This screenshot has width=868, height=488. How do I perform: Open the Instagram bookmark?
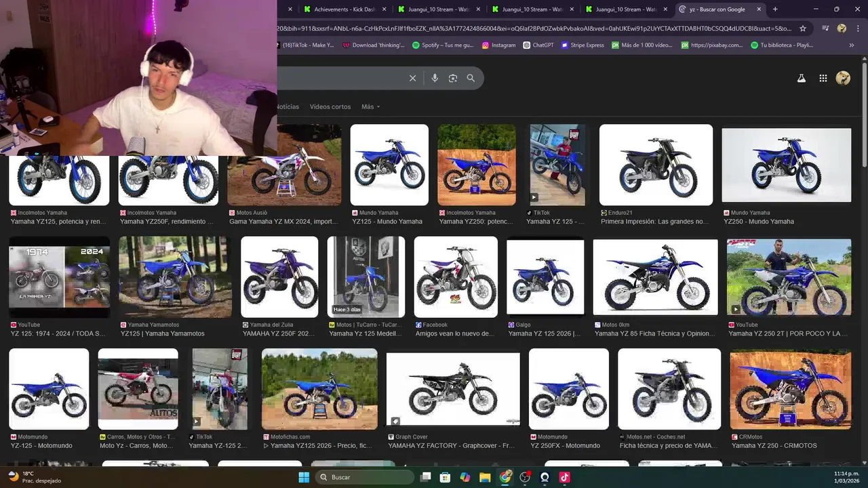pos(498,45)
